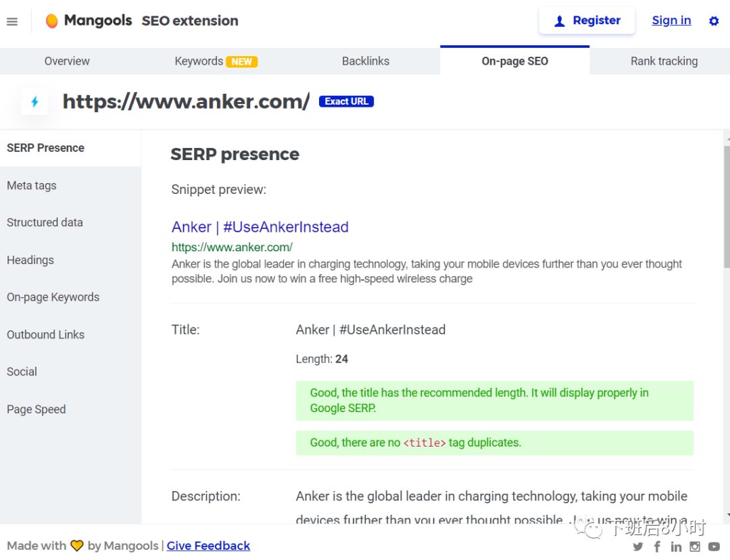Open the Keywords tab
The height and width of the screenshot is (560, 730).
[216, 61]
